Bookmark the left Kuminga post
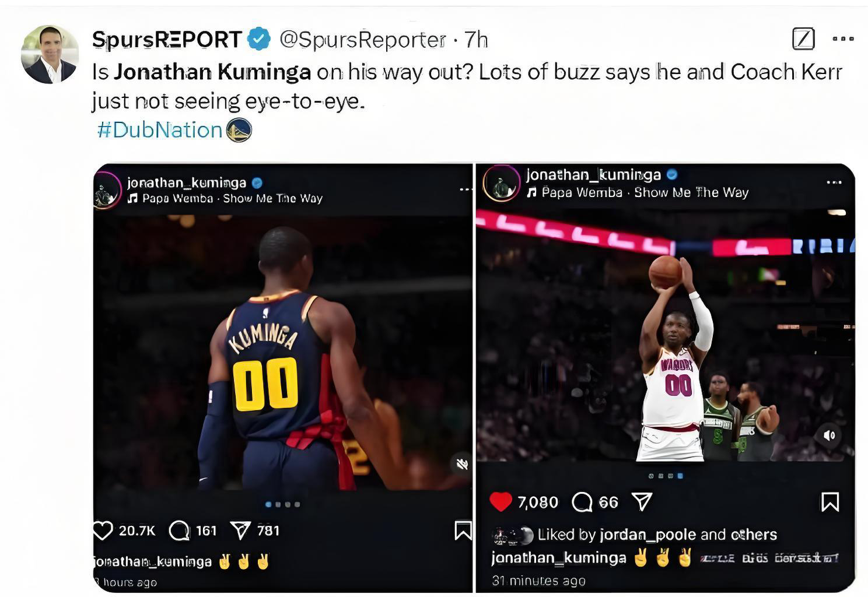The image size is (868, 597). coord(463,530)
